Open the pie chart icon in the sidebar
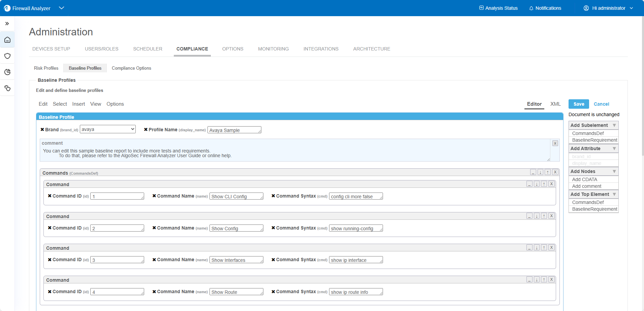This screenshot has width=644, height=311. 7,72
